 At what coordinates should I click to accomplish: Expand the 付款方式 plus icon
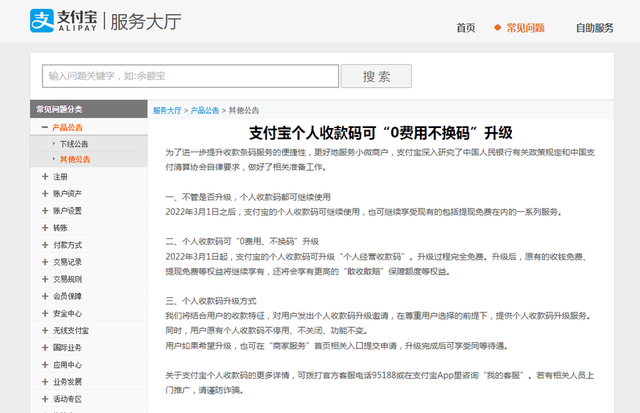tap(45, 245)
